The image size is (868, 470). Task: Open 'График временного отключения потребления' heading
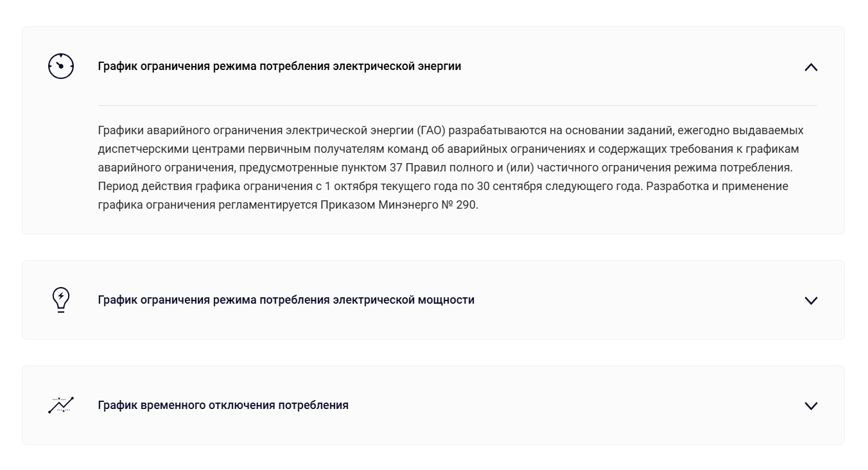223,405
